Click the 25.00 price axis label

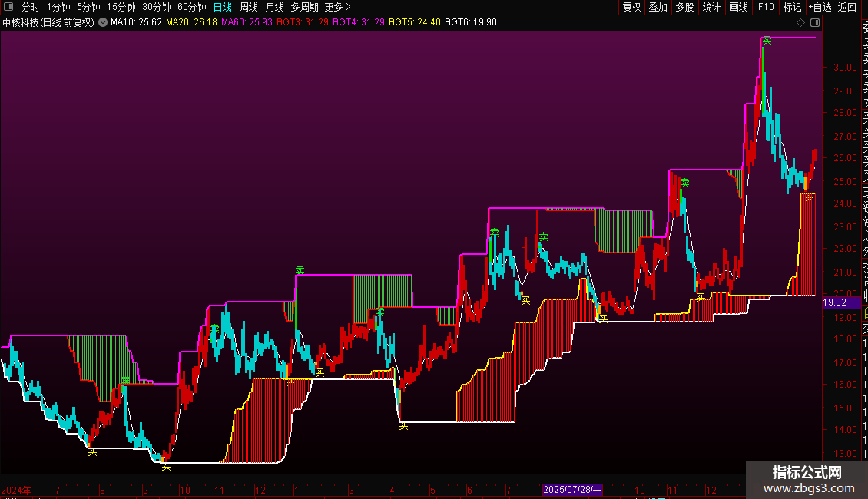pyautogui.click(x=845, y=181)
